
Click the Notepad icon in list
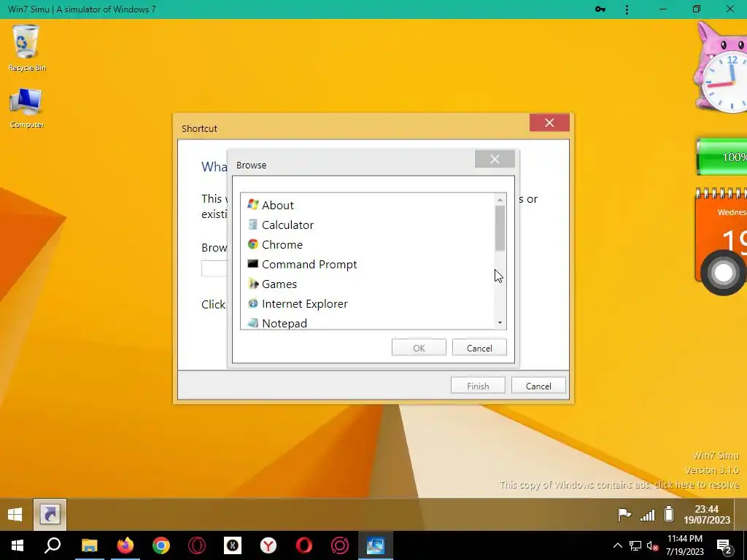[x=253, y=323]
